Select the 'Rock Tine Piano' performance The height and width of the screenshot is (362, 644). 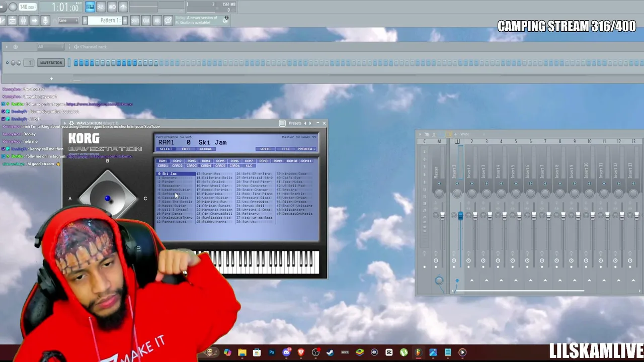pos(255,194)
